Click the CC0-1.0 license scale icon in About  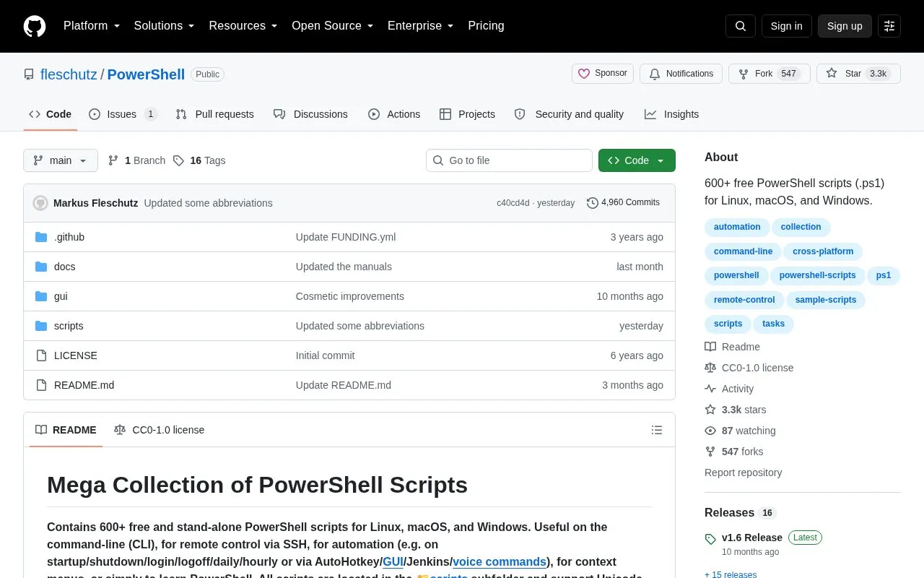click(x=710, y=368)
